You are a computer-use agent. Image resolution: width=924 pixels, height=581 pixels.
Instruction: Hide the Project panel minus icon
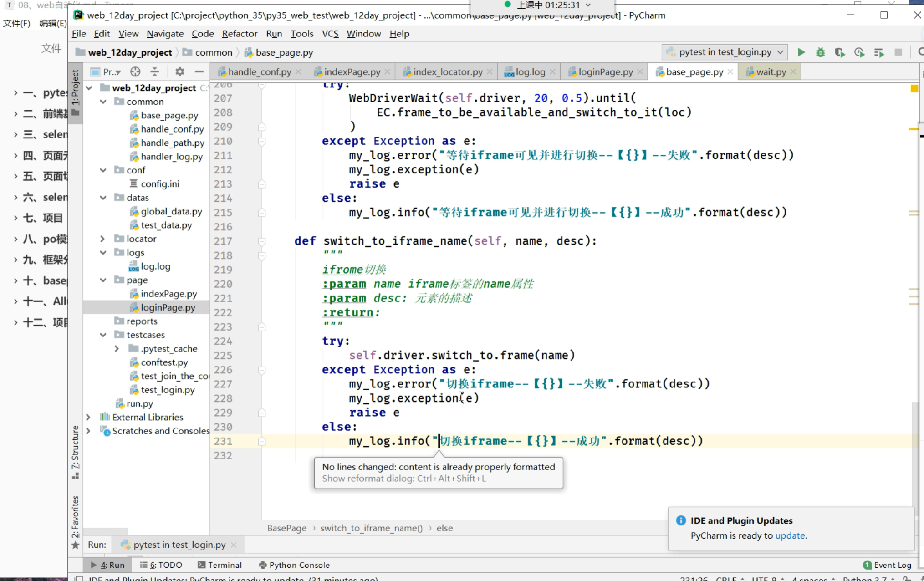(x=199, y=72)
